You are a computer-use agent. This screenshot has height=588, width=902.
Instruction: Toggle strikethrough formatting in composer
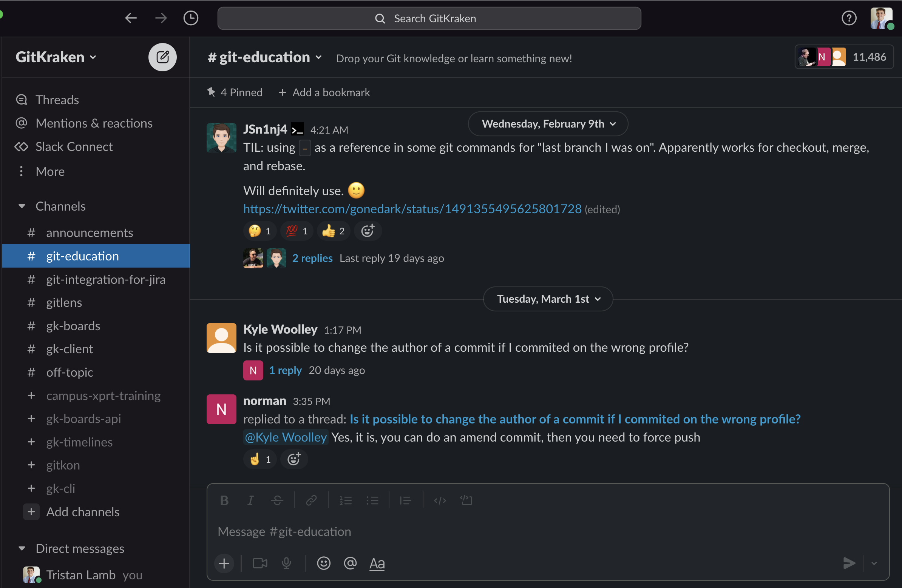coord(277,500)
